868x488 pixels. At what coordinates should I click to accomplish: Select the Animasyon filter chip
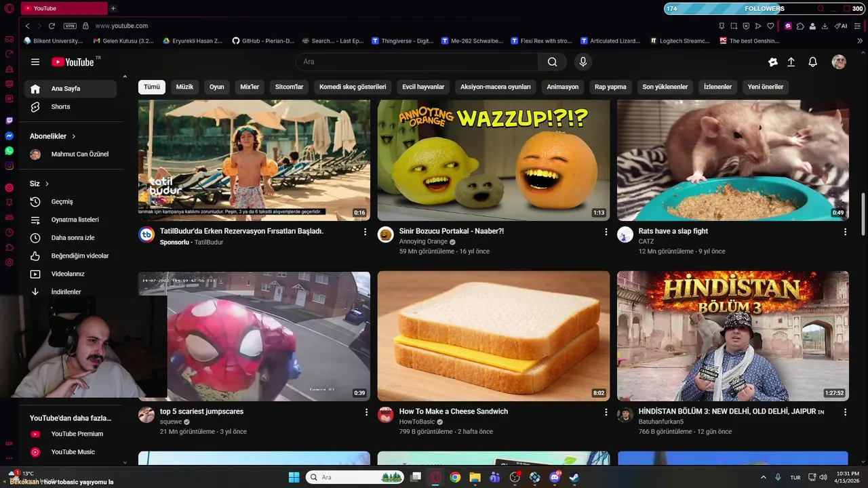pos(563,87)
